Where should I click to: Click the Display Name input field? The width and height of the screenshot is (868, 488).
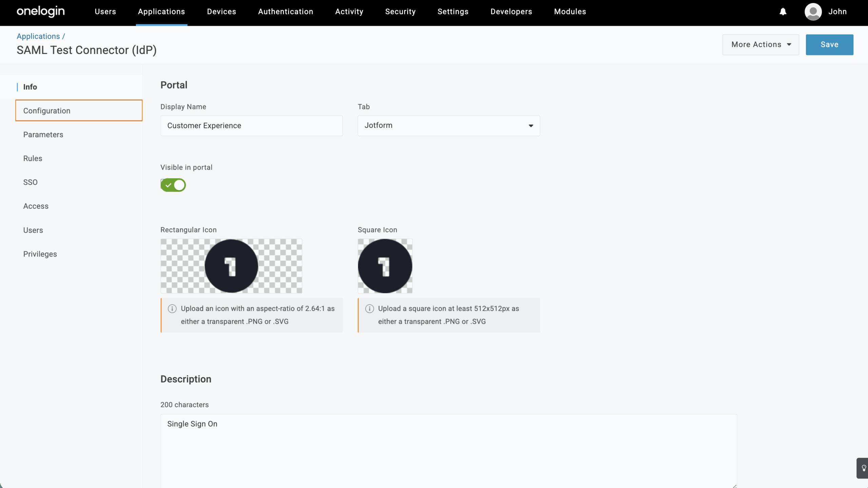251,126
